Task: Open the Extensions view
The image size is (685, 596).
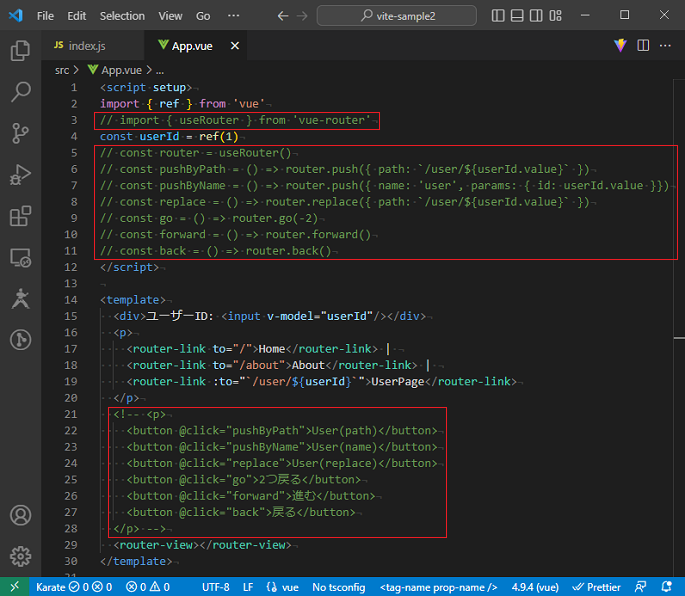Action: 20,216
